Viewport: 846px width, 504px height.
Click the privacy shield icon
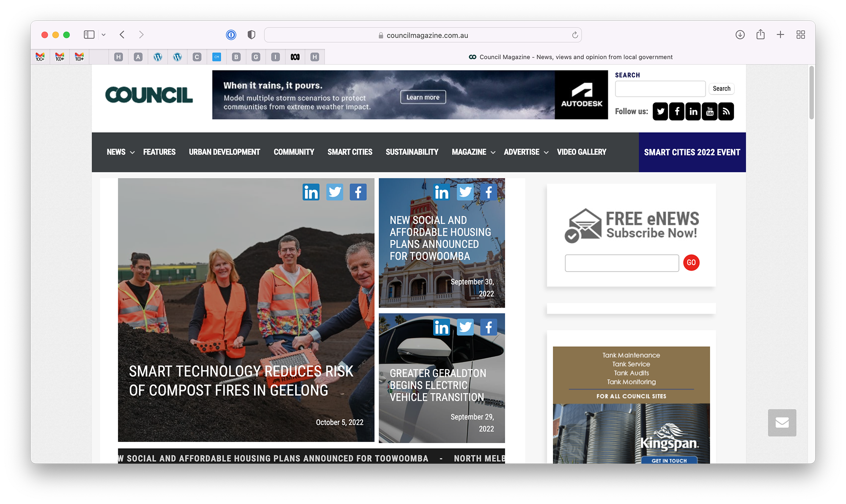(x=251, y=35)
